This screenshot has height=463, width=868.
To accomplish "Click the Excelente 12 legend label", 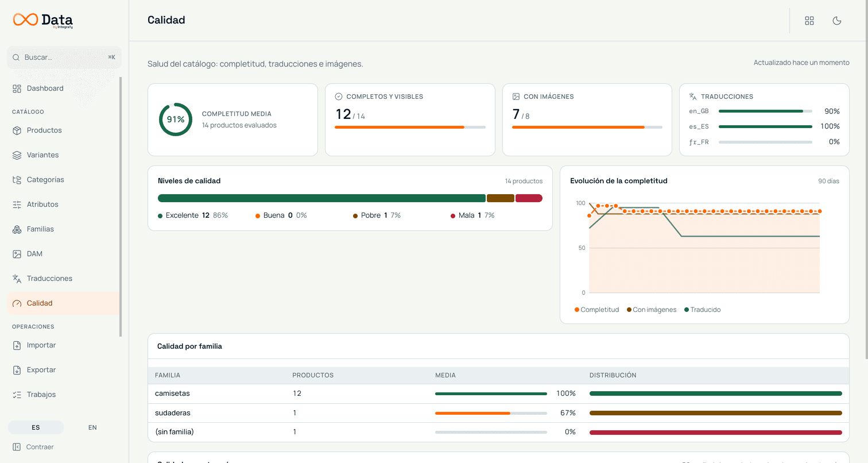I will pyautogui.click(x=193, y=215).
